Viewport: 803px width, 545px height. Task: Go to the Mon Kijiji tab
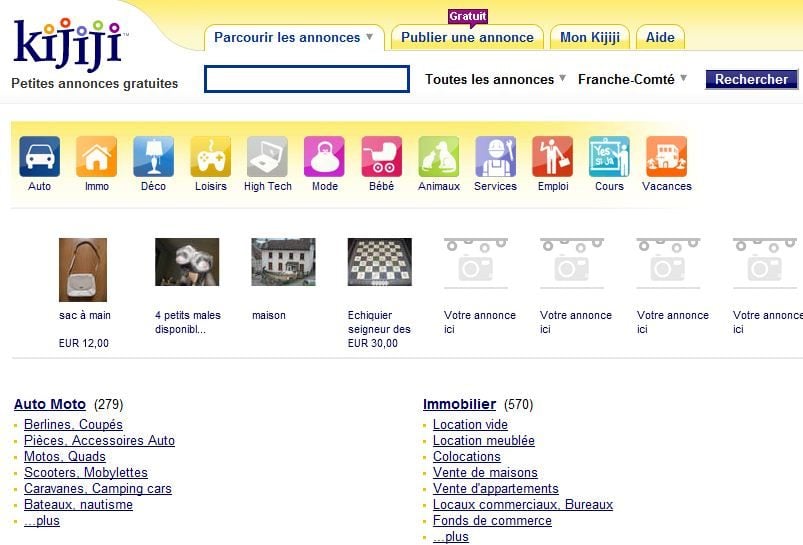point(590,38)
